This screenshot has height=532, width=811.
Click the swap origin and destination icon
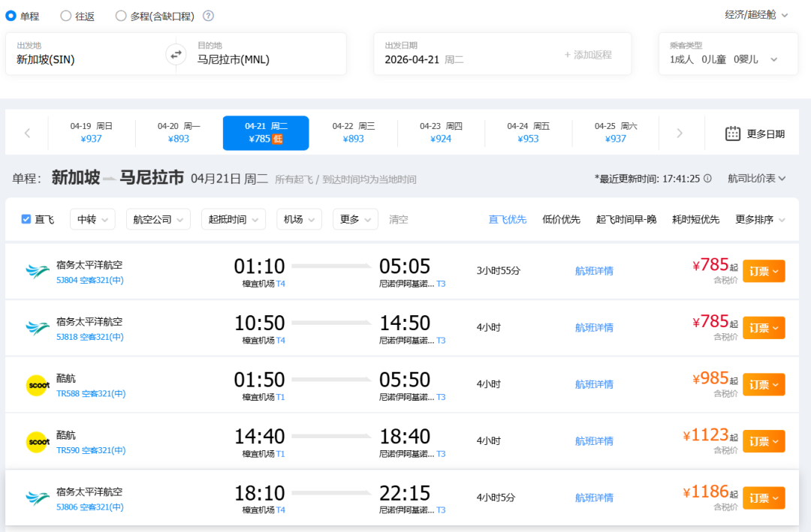pyautogui.click(x=176, y=54)
